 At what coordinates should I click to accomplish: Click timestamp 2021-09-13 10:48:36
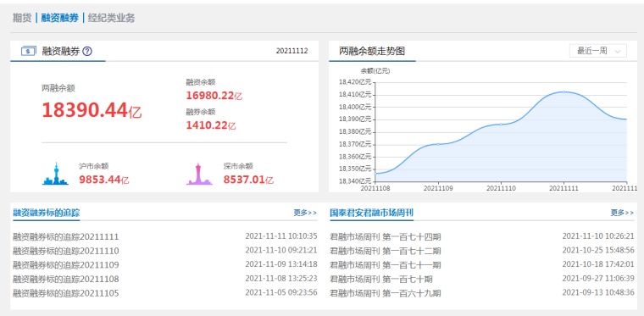point(598,292)
